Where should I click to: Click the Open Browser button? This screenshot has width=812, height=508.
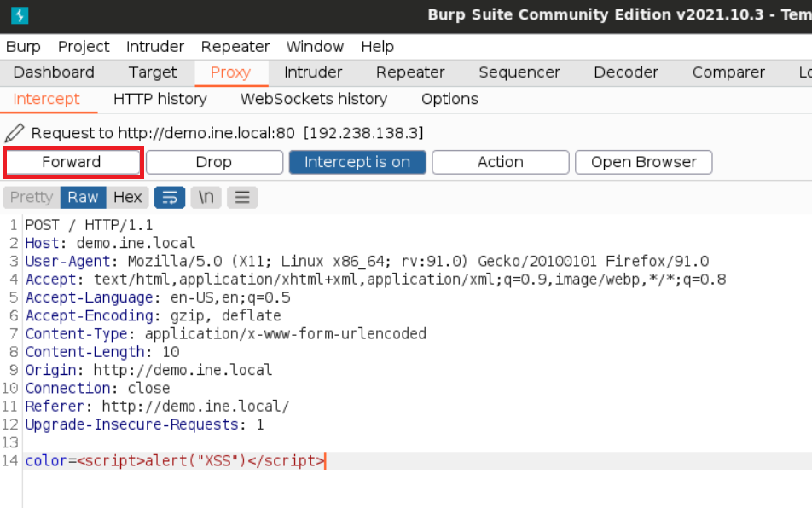click(644, 162)
